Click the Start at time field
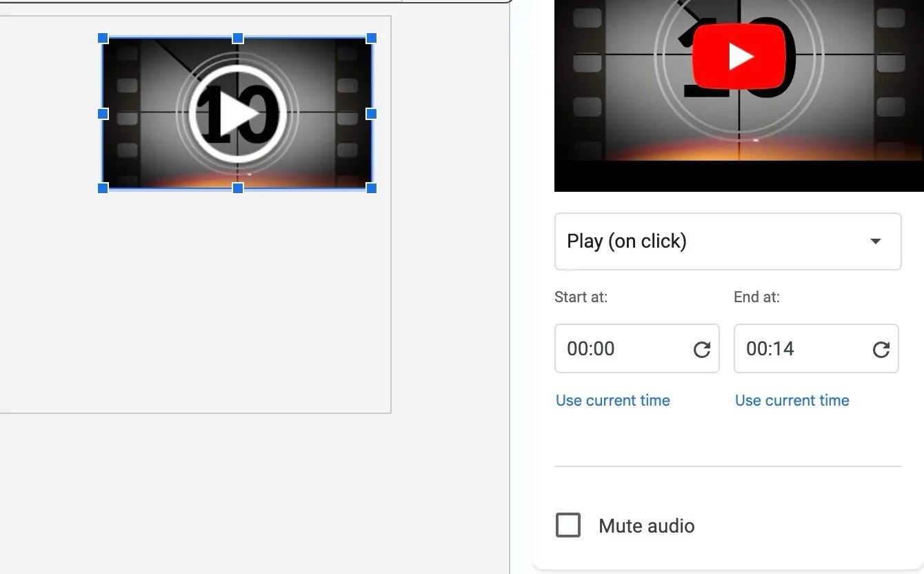Screen dimensions: 924x574 click(621, 348)
